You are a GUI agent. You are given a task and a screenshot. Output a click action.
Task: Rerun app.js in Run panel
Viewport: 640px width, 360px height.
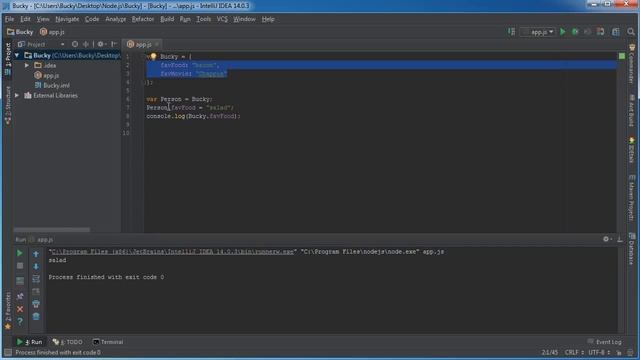coord(20,253)
